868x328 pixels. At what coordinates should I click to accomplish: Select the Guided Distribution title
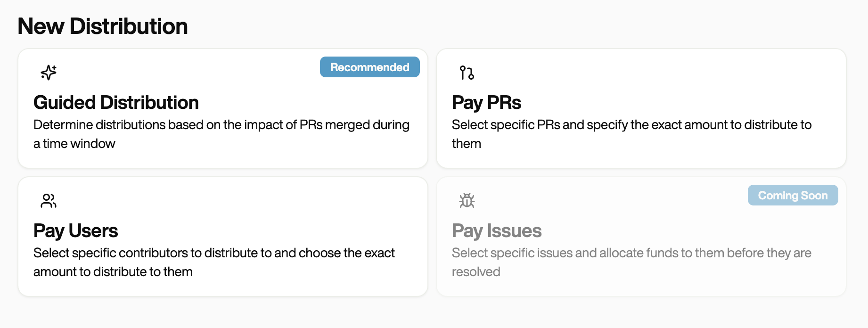coord(116,103)
